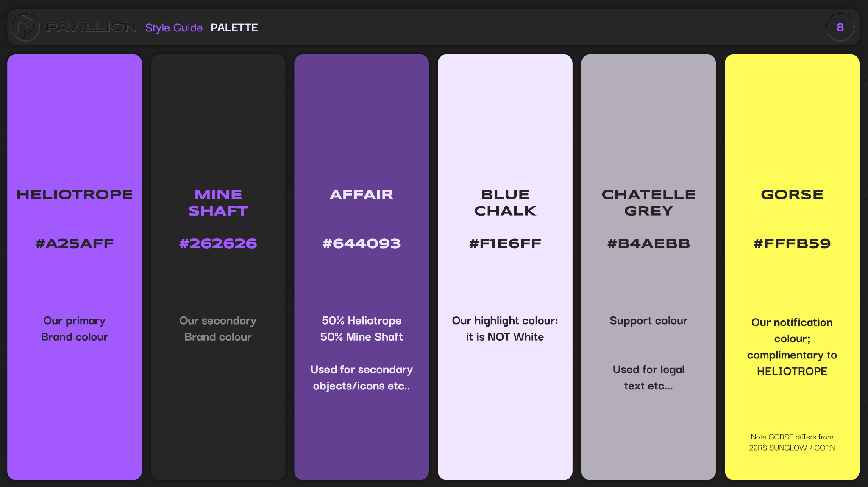
Task: Click the Pavillion logo icon
Action: pos(25,27)
